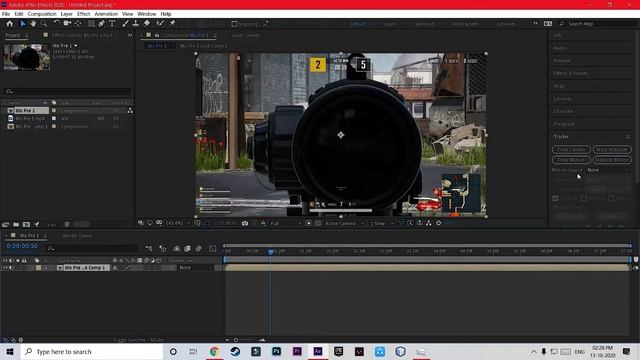
Task: Select the Hand tool
Action: (x=33, y=24)
